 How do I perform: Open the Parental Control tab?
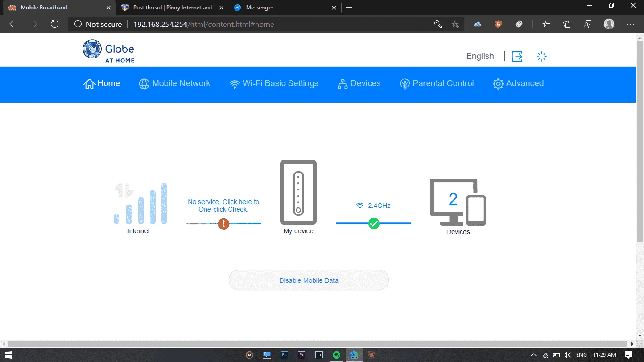click(437, 84)
